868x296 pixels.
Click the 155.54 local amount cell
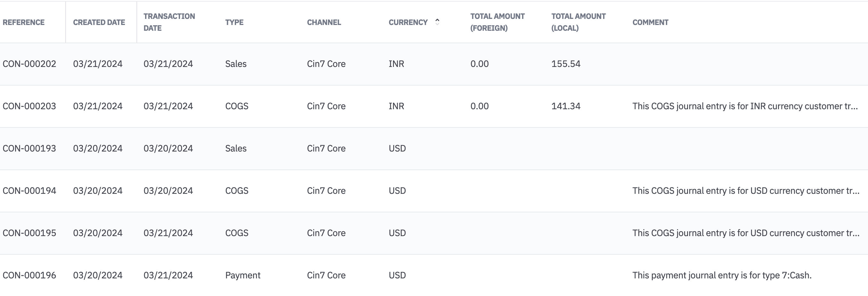coord(566,64)
